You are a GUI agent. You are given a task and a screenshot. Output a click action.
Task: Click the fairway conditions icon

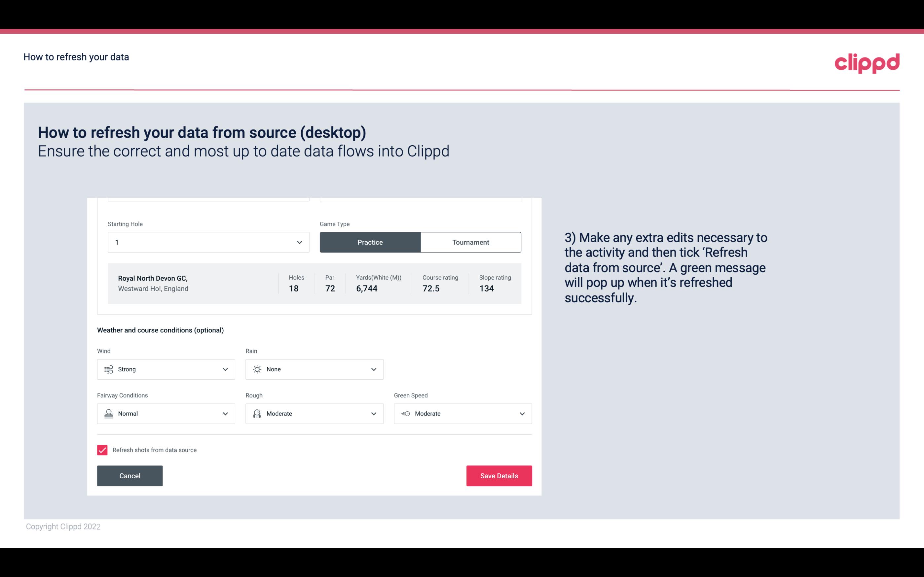(108, 414)
